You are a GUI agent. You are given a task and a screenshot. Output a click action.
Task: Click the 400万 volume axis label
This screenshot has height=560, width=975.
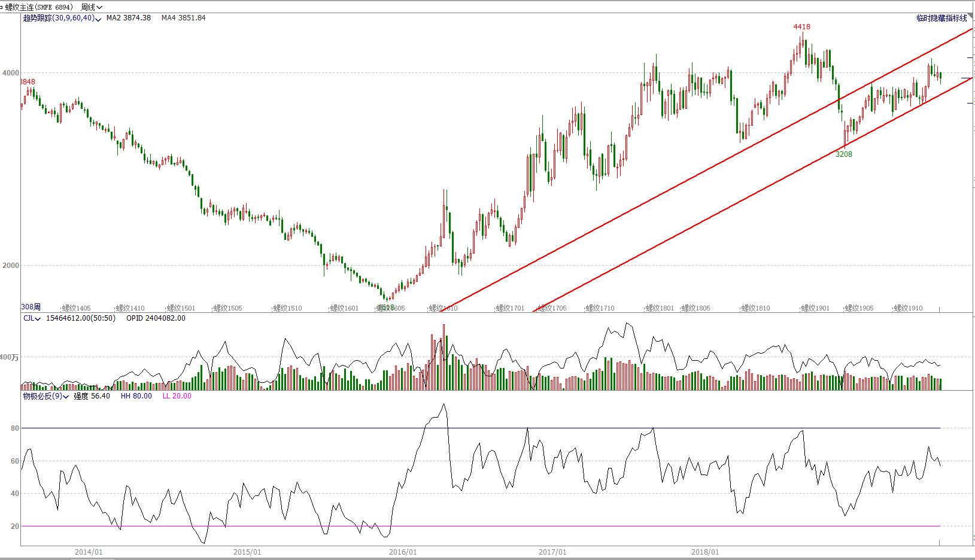coord(10,358)
